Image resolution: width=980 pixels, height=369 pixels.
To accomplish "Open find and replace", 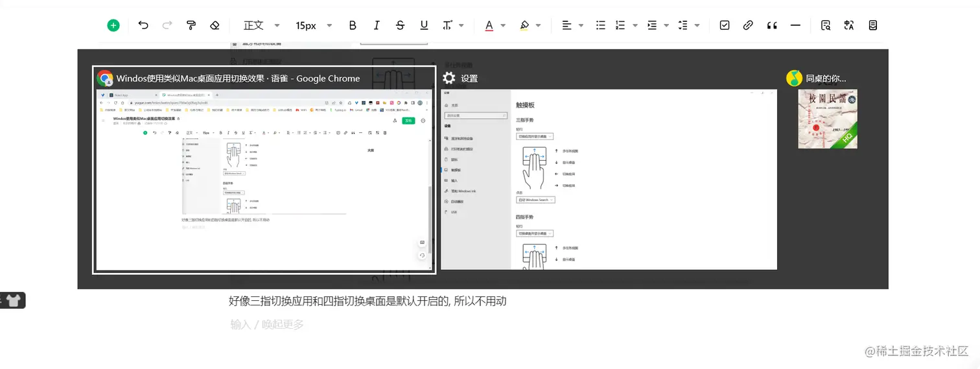I will (x=826, y=25).
